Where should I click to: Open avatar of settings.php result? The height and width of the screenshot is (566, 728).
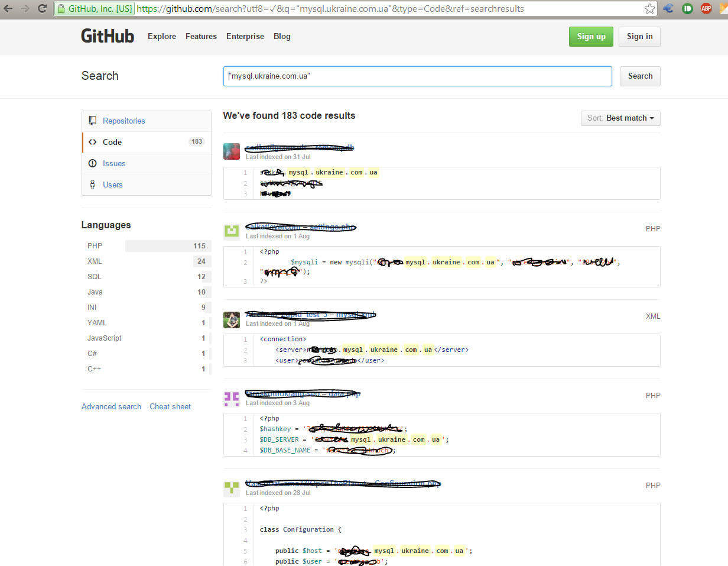232,231
